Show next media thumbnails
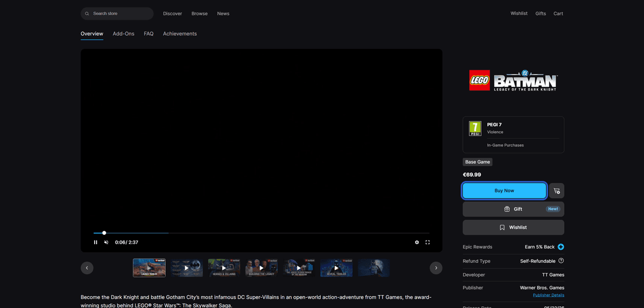 click(x=436, y=268)
